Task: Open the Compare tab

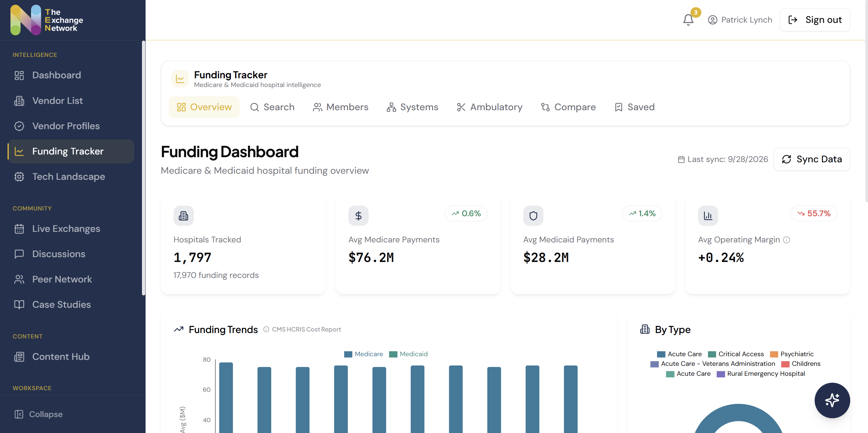Action: coord(568,107)
